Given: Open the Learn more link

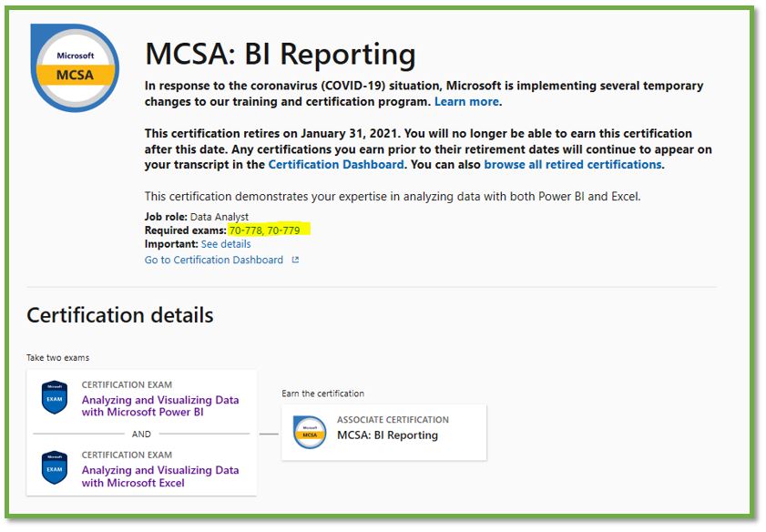Looking at the screenshot, I should [x=466, y=102].
